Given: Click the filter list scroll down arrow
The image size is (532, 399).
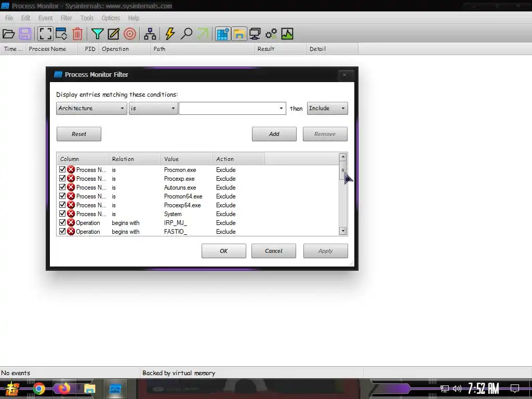Looking at the screenshot, I should [343, 231].
